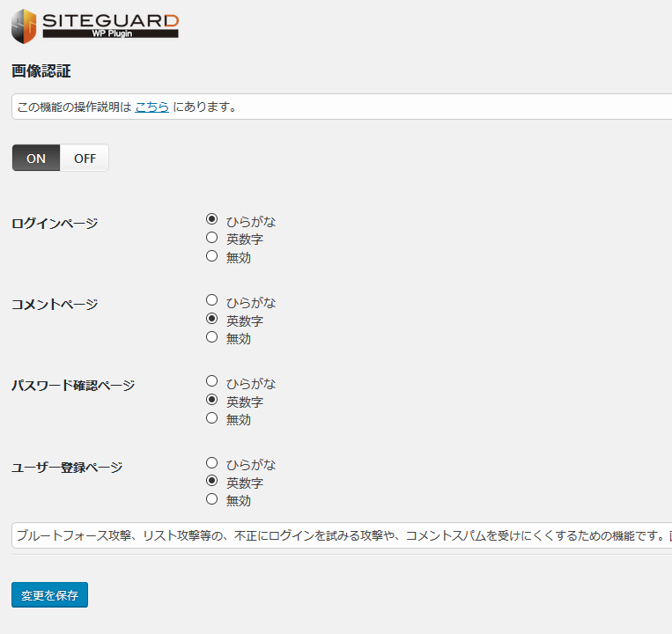This screenshot has height=634, width=672.
Task: Select 無効 for ログインページ
Action: (x=211, y=256)
